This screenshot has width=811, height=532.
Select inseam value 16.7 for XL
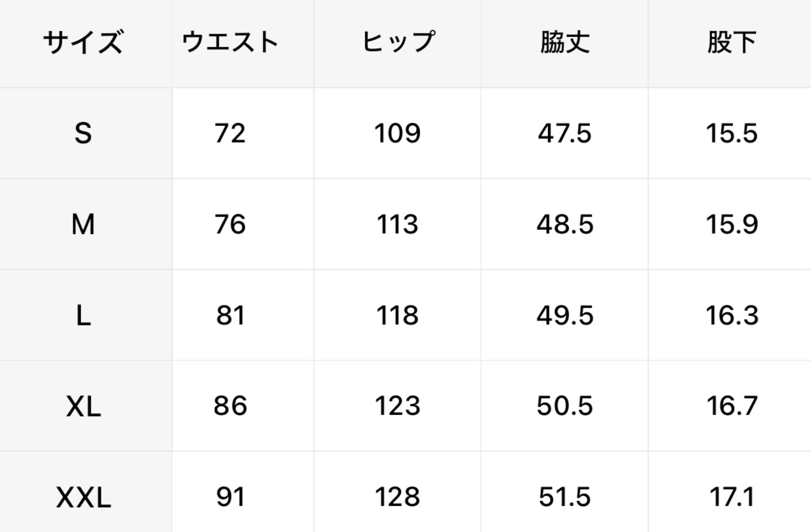[x=732, y=406]
